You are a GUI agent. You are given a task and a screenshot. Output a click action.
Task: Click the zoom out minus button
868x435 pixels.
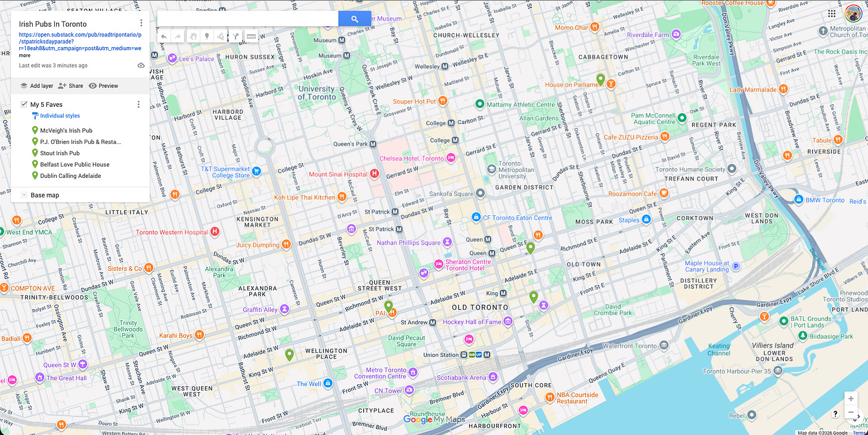pos(851,412)
